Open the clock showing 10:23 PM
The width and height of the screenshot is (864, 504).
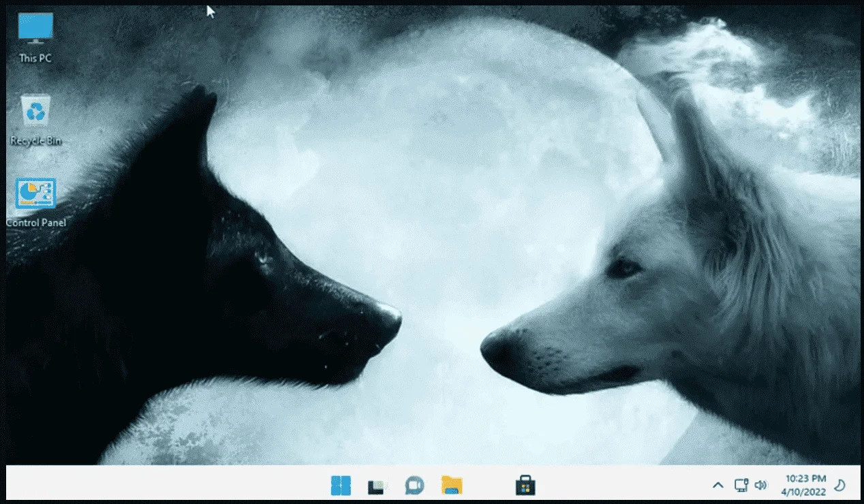pyautogui.click(x=805, y=479)
